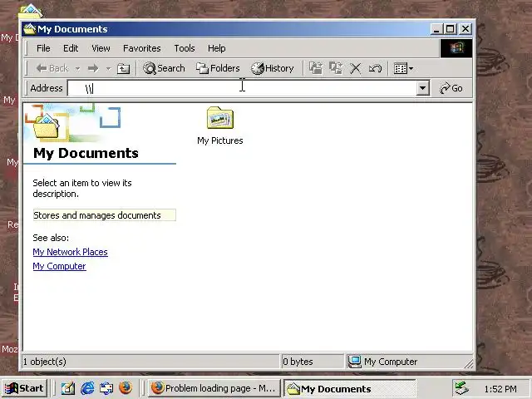
Task: Open the File menu
Action: click(43, 48)
